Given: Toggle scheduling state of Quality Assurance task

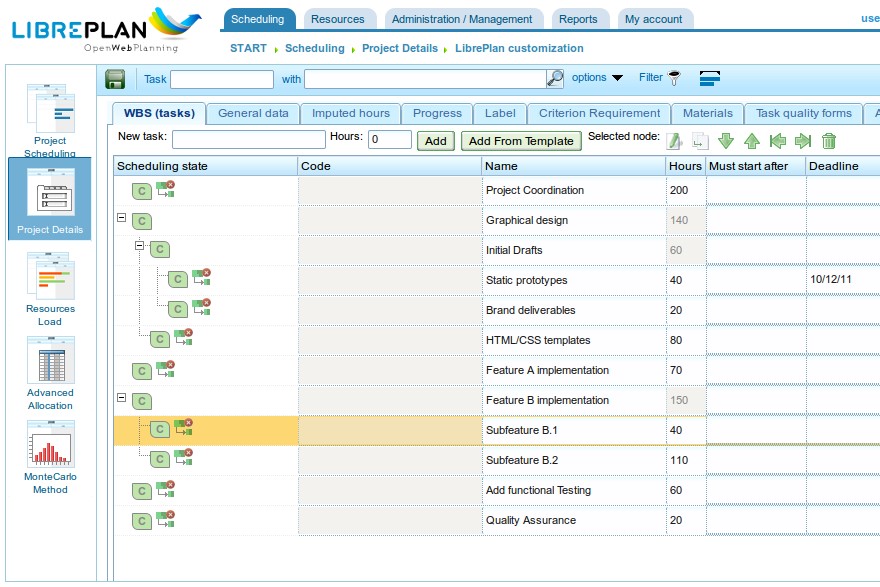Looking at the screenshot, I should [142, 521].
